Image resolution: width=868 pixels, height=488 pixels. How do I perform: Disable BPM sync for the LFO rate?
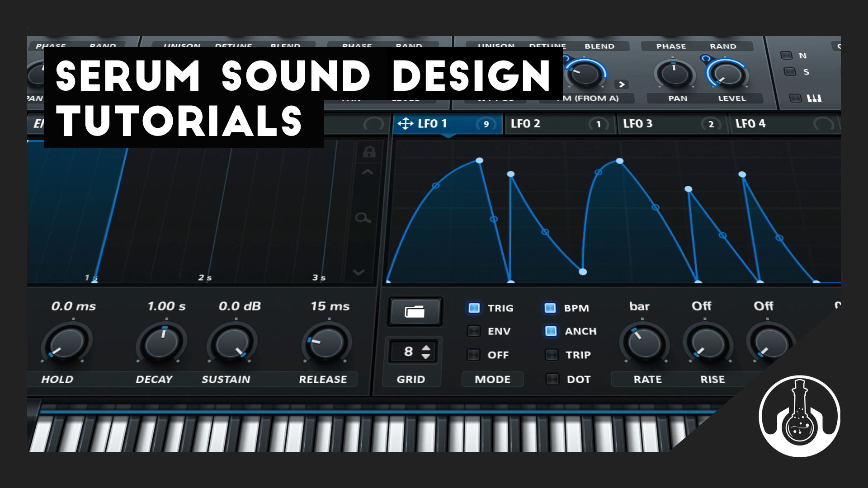point(551,308)
